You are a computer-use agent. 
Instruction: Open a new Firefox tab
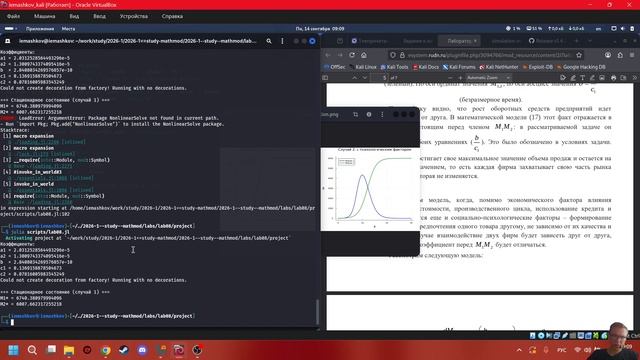(576, 41)
